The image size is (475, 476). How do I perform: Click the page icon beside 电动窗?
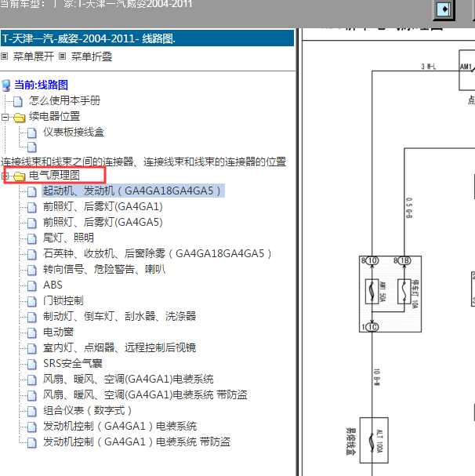(32, 332)
